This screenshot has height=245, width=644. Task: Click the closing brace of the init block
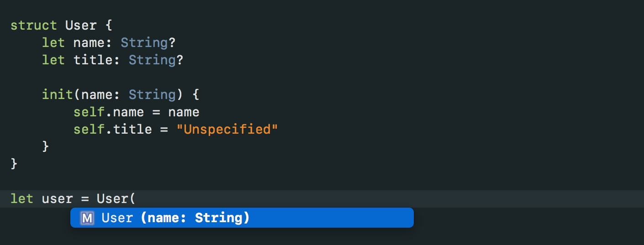(45, 146)
